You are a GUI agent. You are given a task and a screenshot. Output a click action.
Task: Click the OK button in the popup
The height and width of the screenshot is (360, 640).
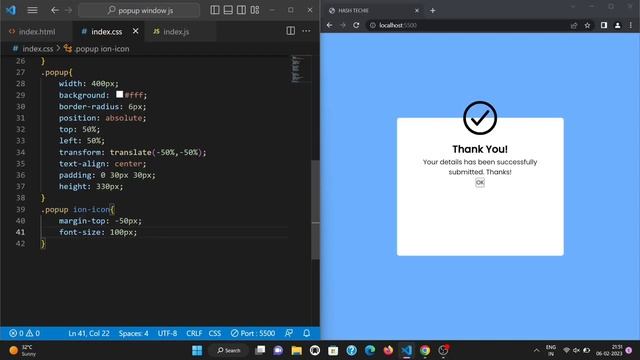point(480,182)
